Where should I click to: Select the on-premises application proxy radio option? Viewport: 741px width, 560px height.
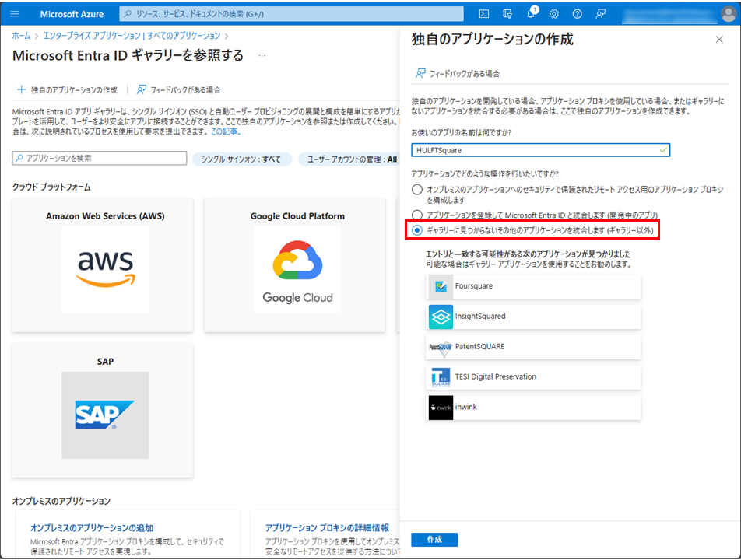(418, 190)
